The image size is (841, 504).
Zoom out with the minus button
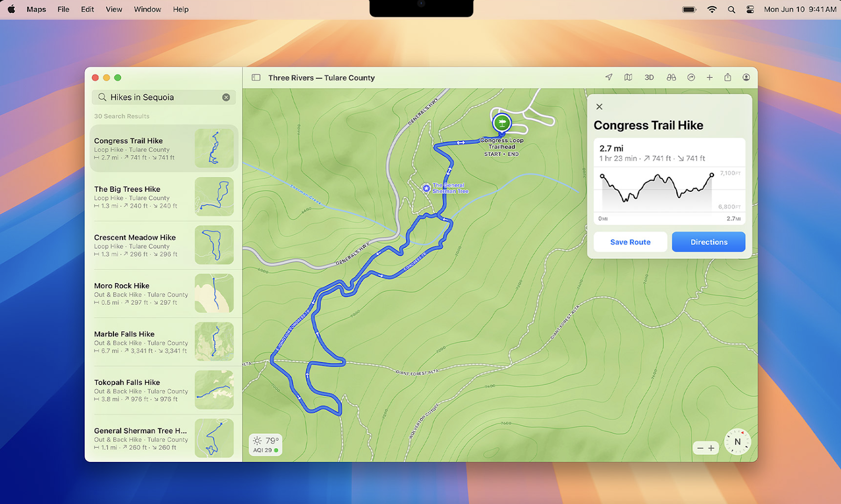700,448
